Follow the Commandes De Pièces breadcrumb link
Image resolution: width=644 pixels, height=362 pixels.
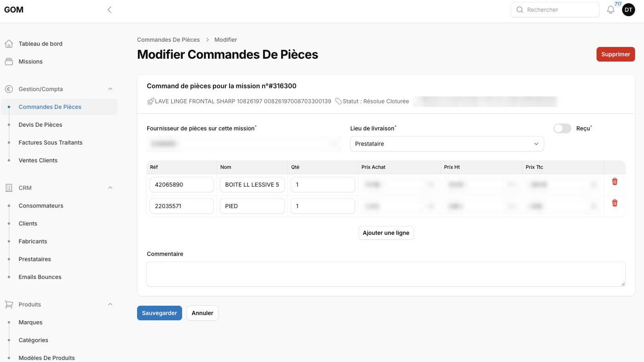(x=168, y=40)
